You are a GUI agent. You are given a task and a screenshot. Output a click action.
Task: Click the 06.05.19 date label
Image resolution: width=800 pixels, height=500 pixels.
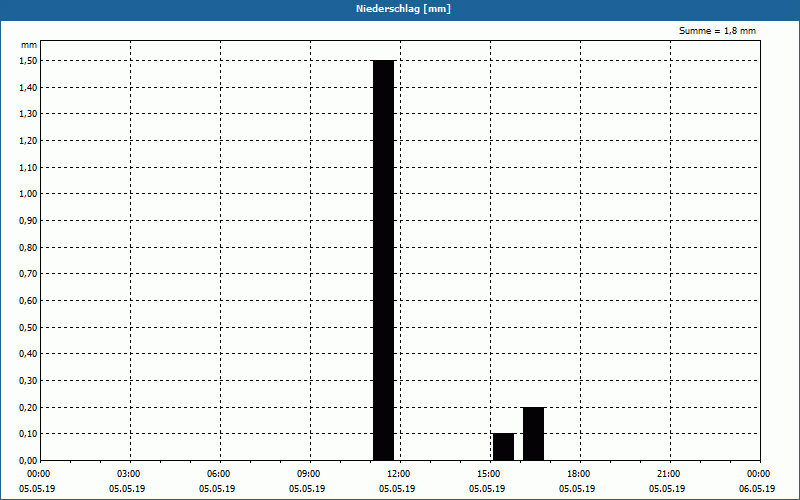(757, 489)
